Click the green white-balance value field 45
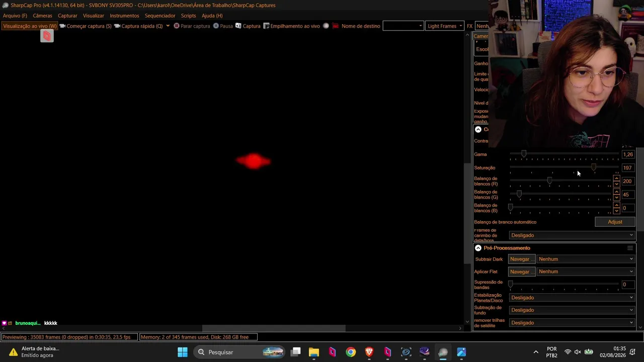 pyautogui.click(x=628, y=195)
